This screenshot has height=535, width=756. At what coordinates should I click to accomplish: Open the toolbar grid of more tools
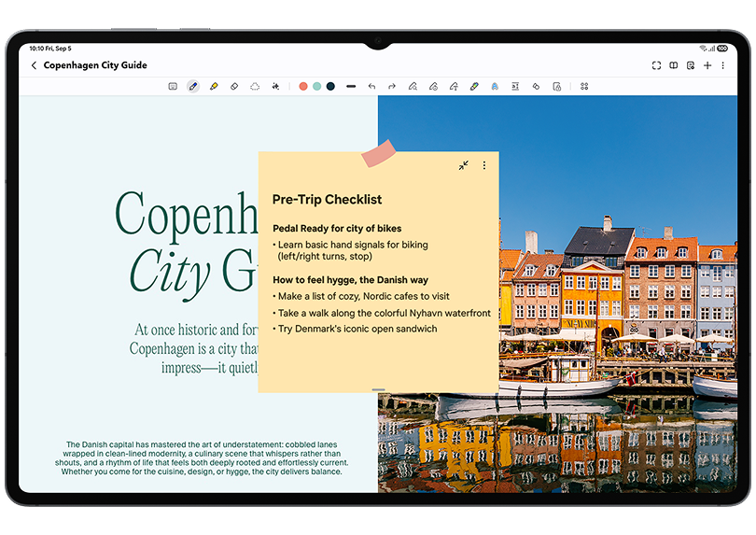(584, 86)
